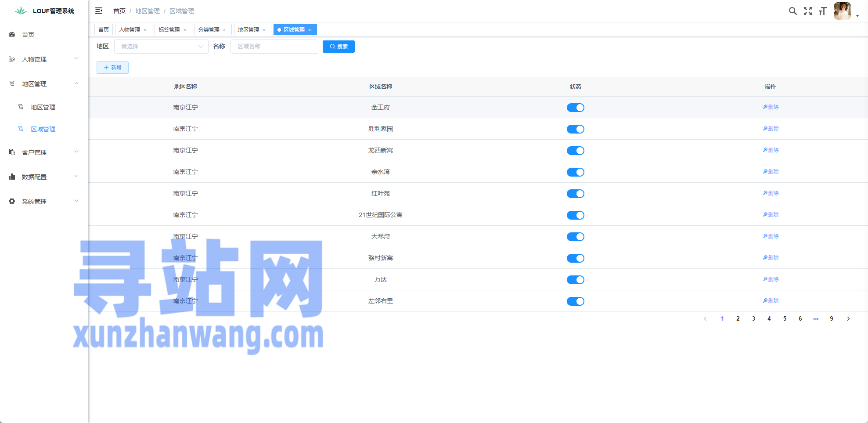Click the 首页 dashboard icon in sidebar

click(x=12, y=34)
